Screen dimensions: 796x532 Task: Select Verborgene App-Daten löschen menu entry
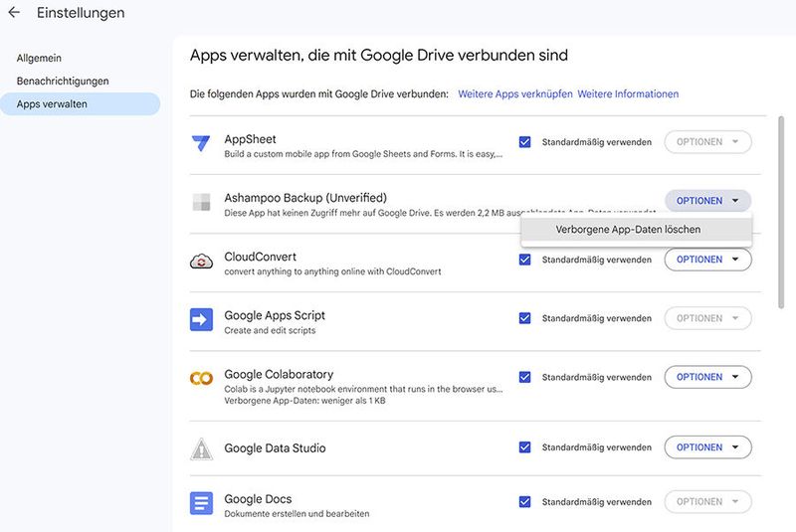pyautogui.click(x=636, y=230)
